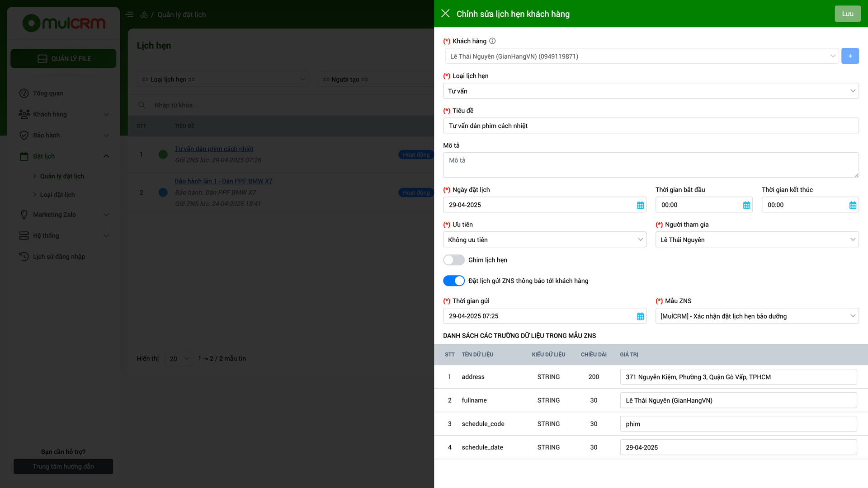Disable ZNS notification booking toggle
This screenshot has width=868, height=488.
point(454,281)
